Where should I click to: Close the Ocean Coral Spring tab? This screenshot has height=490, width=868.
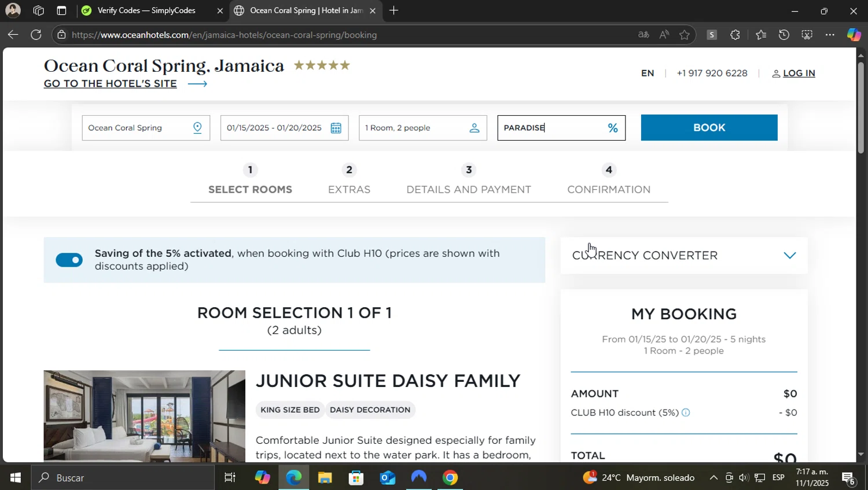point(373,10)
